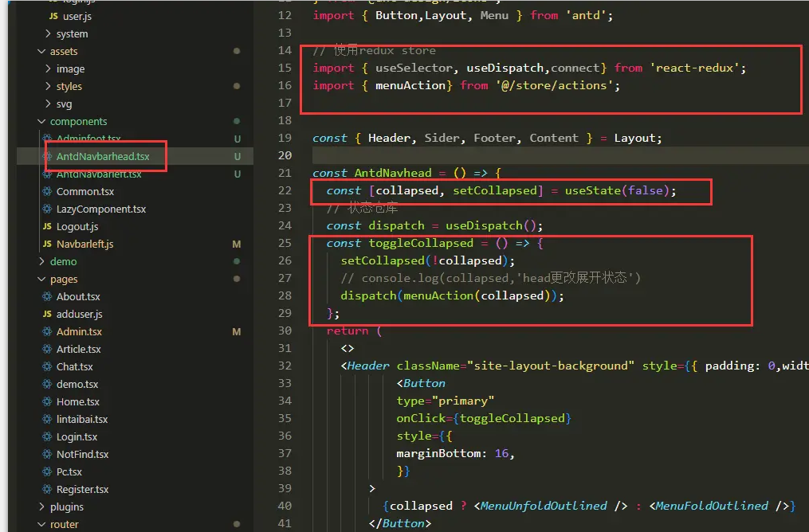The image size is (809, 532).
Task: Open Login.tsx file
Action: [77, 437]
